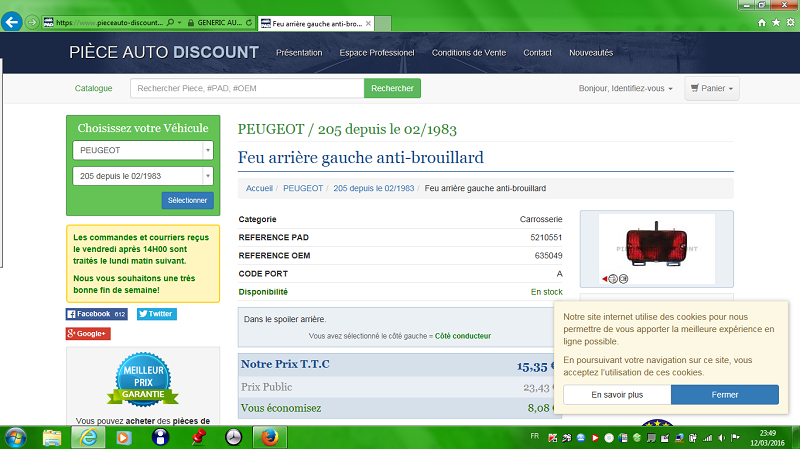Click the PIÈCE AUTO DISCOUNT logo
The image size is (800, 449).
[164, 53]
